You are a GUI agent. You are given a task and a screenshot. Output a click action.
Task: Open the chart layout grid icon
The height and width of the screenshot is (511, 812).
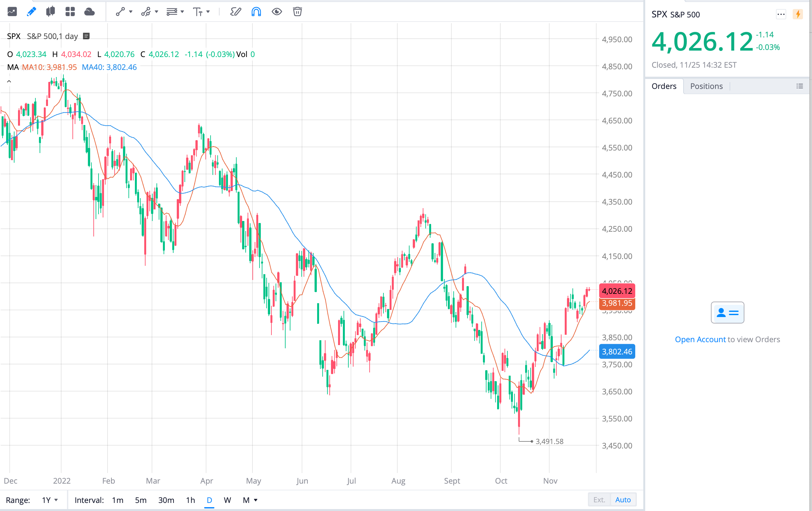pyautogui.click(x=70, y=12)
